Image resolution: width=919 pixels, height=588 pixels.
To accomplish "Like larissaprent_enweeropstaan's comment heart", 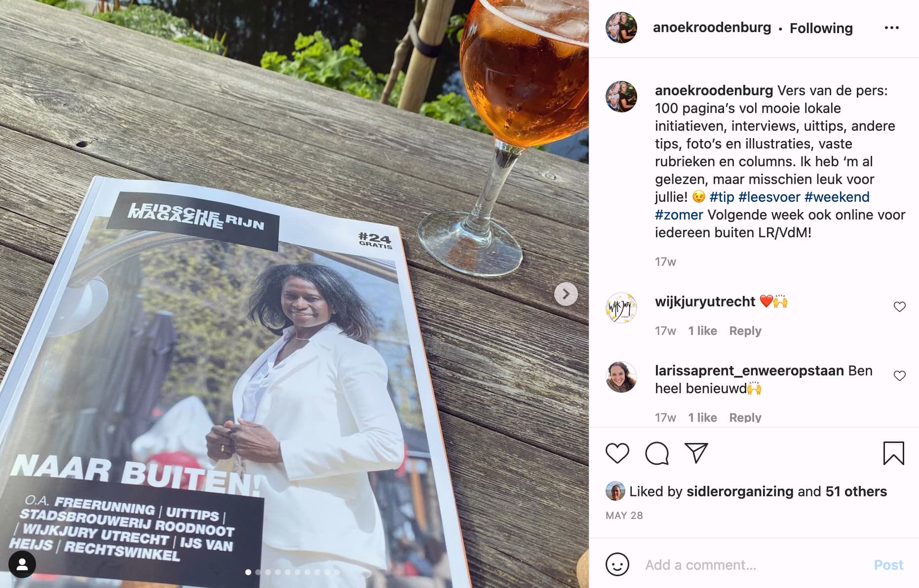I will (900, 376).
